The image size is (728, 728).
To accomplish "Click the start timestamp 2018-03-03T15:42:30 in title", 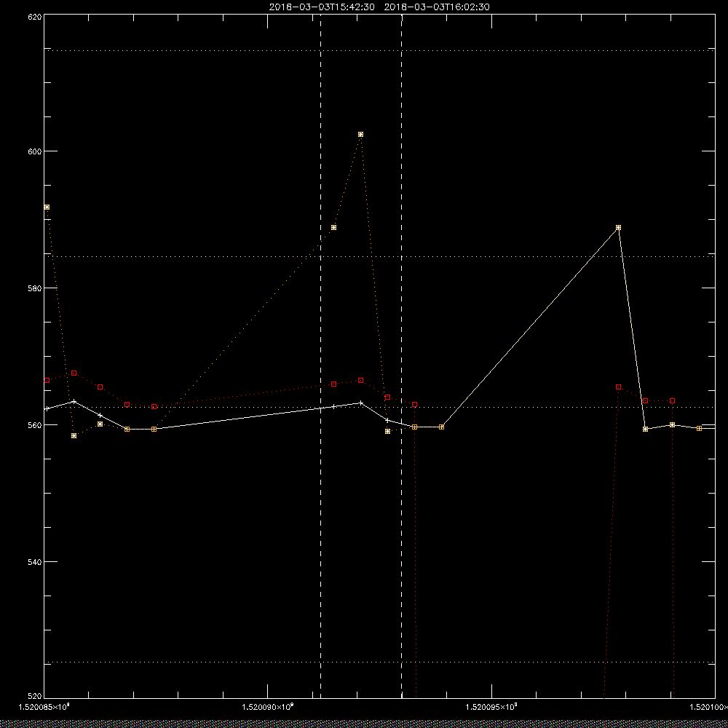I will [x=322, y=7].
